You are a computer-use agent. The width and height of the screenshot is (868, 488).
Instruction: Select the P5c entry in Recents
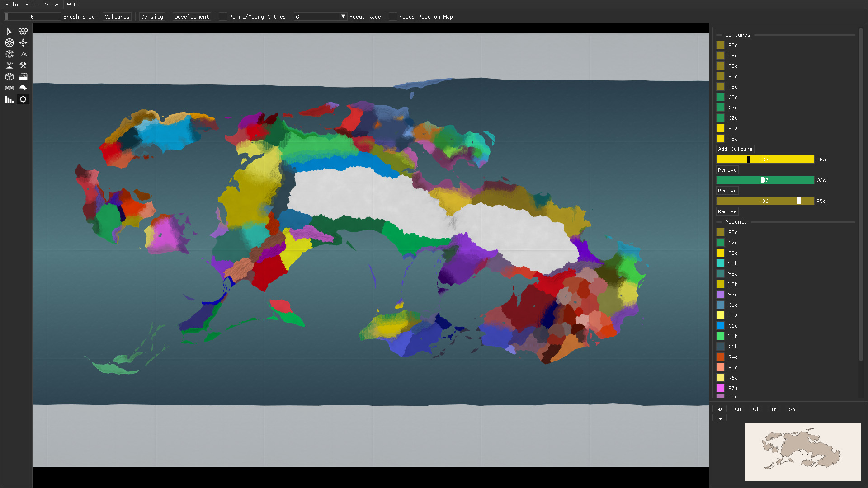[x=732, y=232]
